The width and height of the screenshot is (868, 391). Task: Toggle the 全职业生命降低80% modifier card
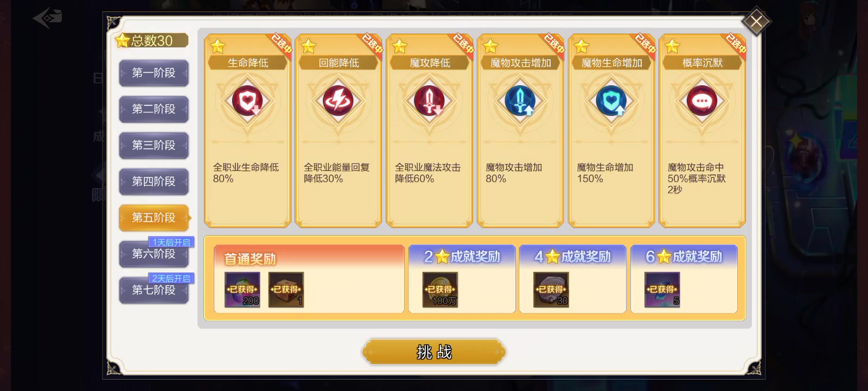[247, 130]
